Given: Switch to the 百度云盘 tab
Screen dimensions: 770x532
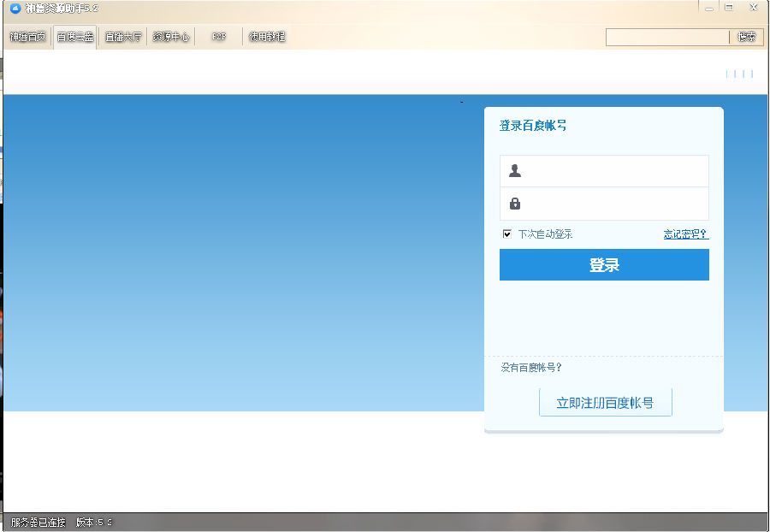Looking at the screenshot, I should [75, 37].
